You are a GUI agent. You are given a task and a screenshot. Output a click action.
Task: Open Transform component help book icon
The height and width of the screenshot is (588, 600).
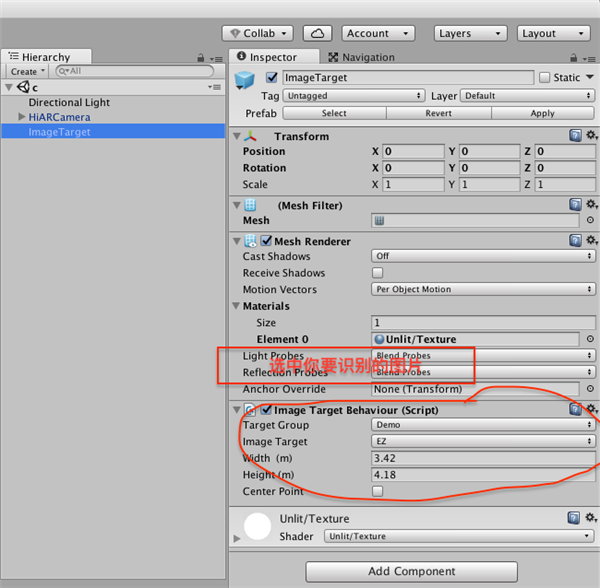(x=576, y=136)
